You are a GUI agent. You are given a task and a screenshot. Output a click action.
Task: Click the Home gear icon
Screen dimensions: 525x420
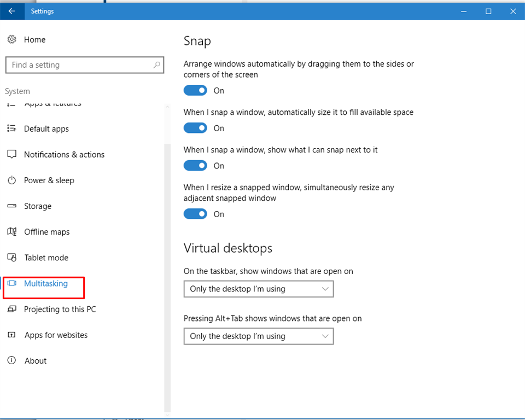pyautogui.click(x=11, y=39)
